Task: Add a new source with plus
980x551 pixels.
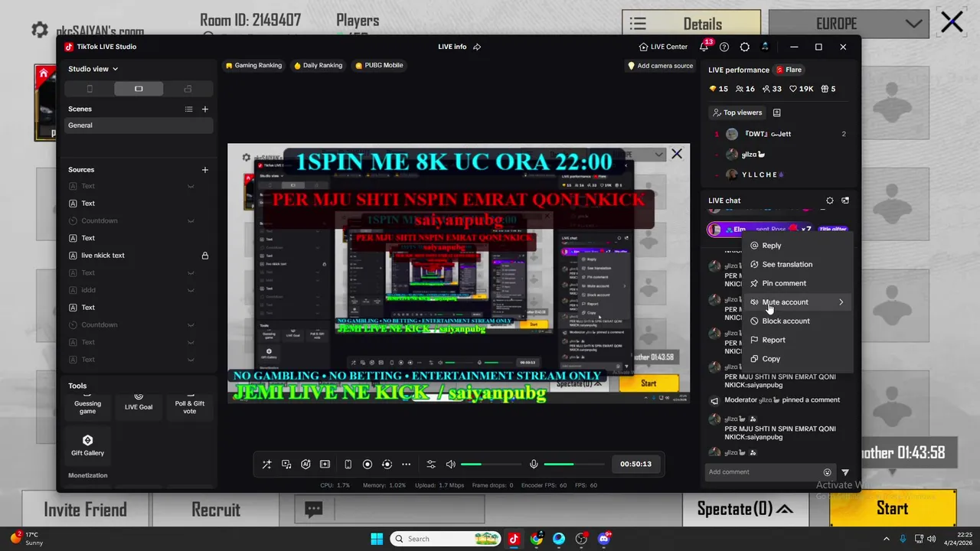Action: (204, 170)
